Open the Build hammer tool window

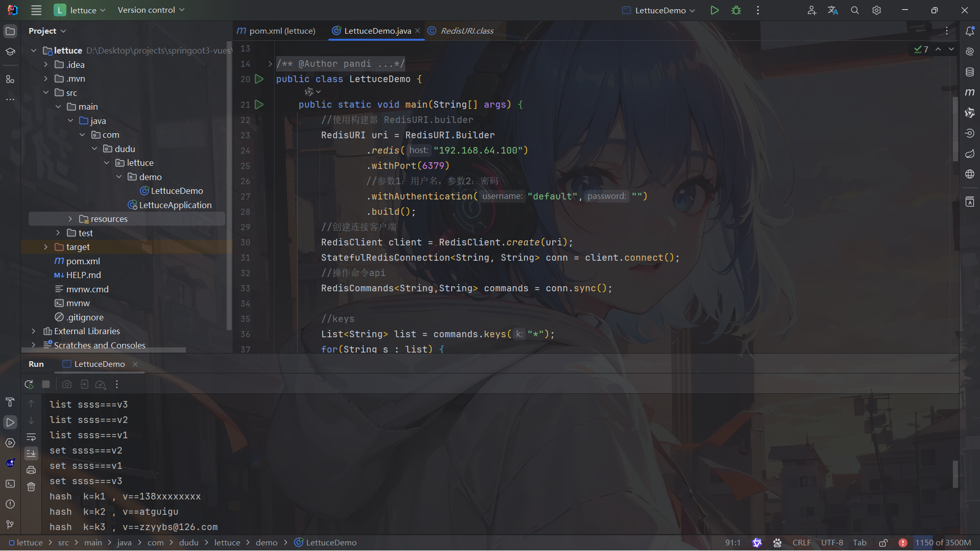click(x=10, y=402)
